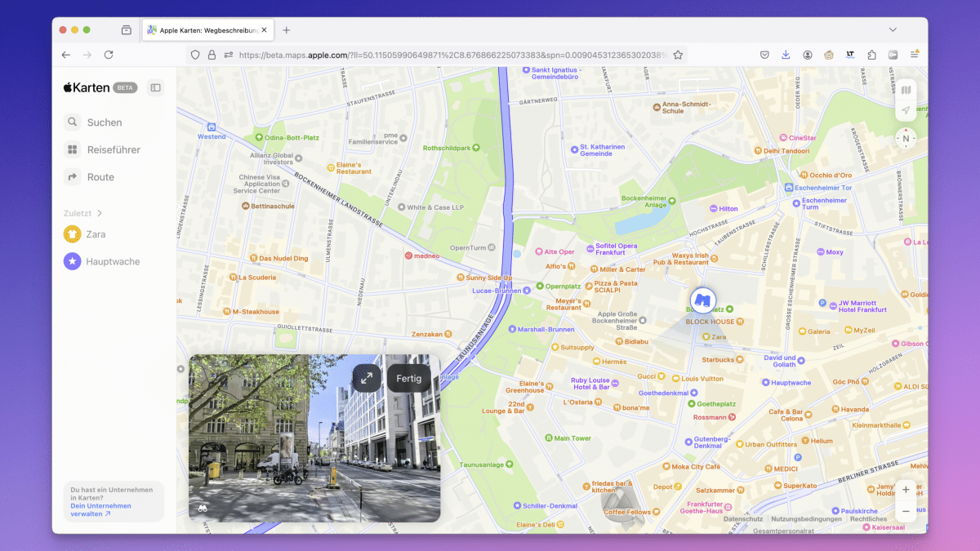Click the Look Around marker on the map
The image size is (980, 551).
[x=702, y=300]
